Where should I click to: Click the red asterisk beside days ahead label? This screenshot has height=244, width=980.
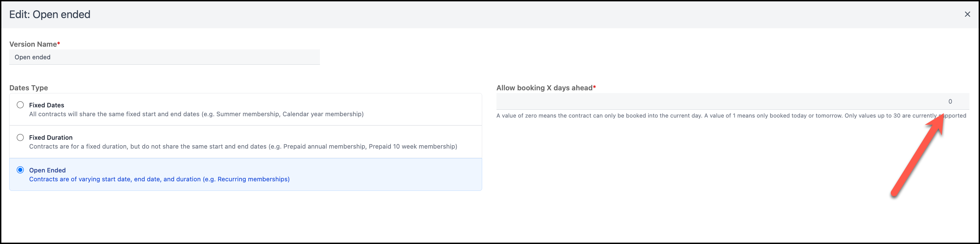point(594,87)
